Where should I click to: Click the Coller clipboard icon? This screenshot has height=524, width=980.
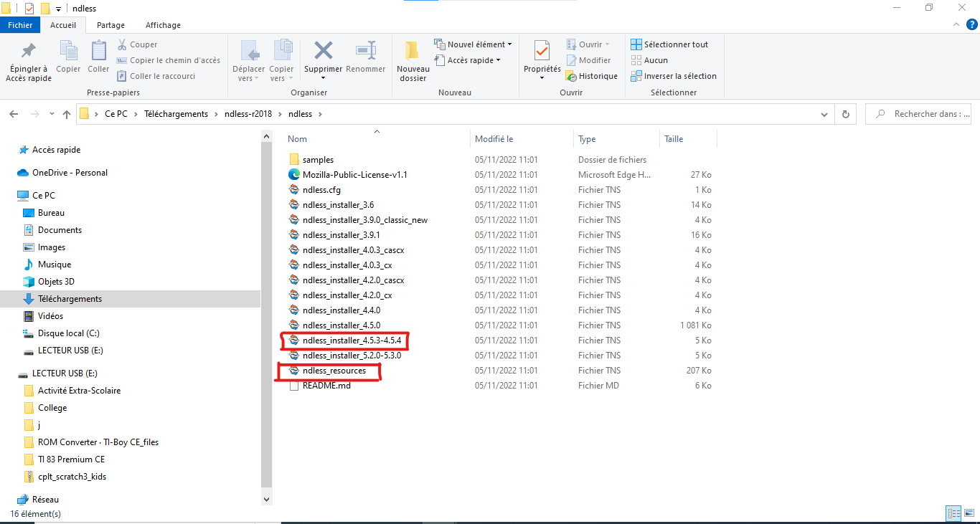98,52
